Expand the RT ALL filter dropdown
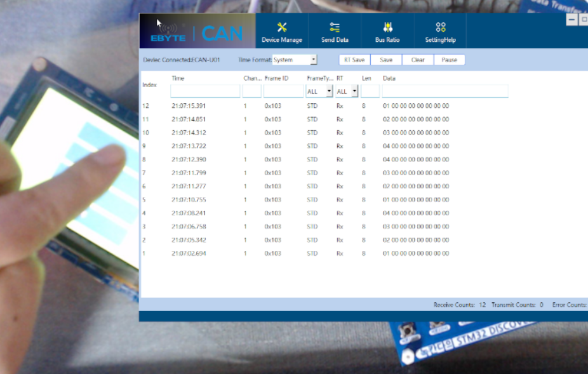 (x=354, y=91)
